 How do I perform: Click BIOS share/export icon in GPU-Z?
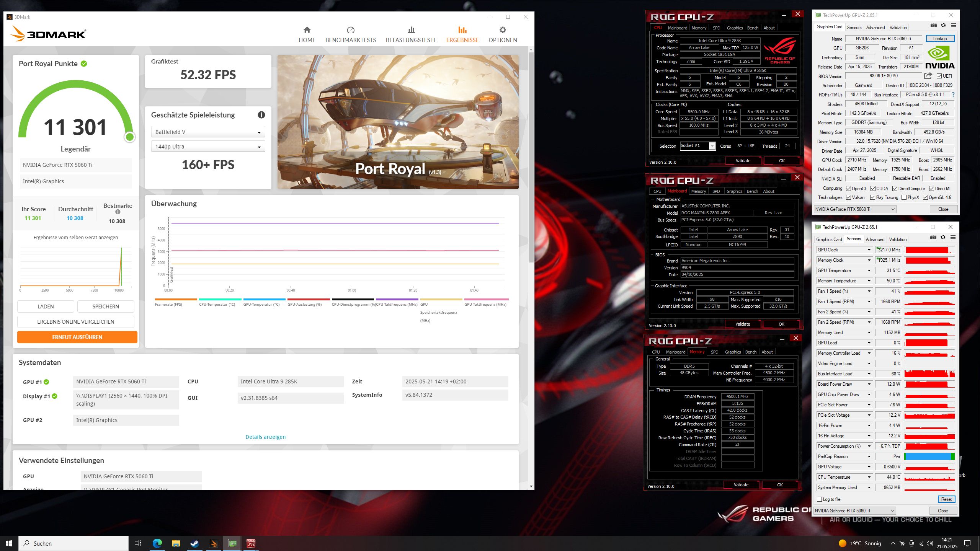point(928,76)
